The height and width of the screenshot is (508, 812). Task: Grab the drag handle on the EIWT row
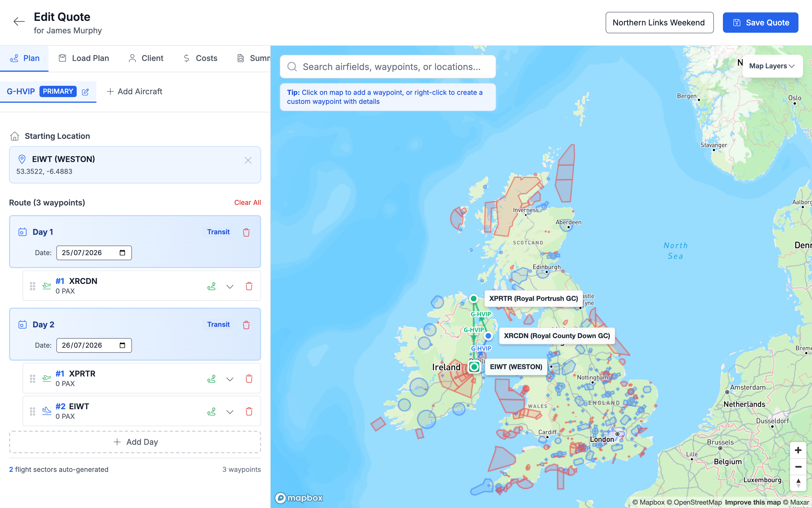click(x=32, y=411)
